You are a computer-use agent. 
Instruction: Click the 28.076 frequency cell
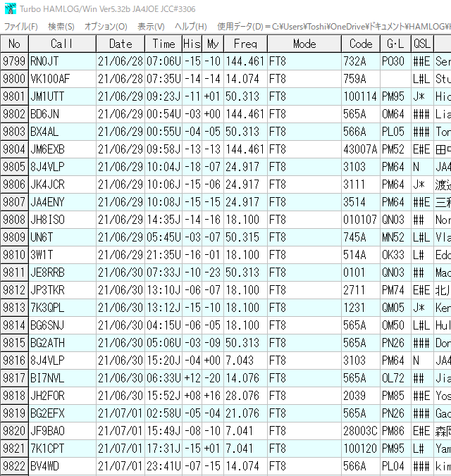(x=245, y=396)
